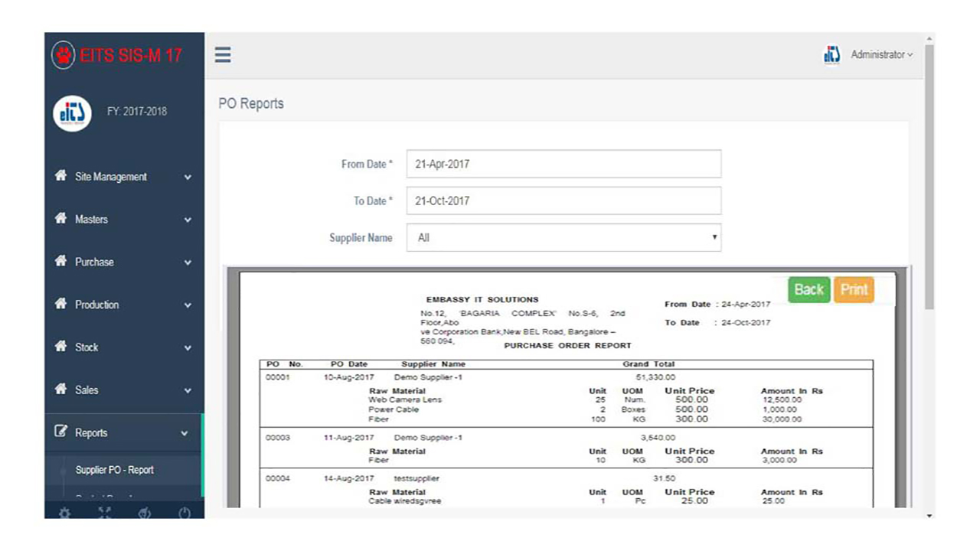This screenshot has height=551, width=980.
Task: Click the Administrator avatar logo icon
Action: (831, 54)
